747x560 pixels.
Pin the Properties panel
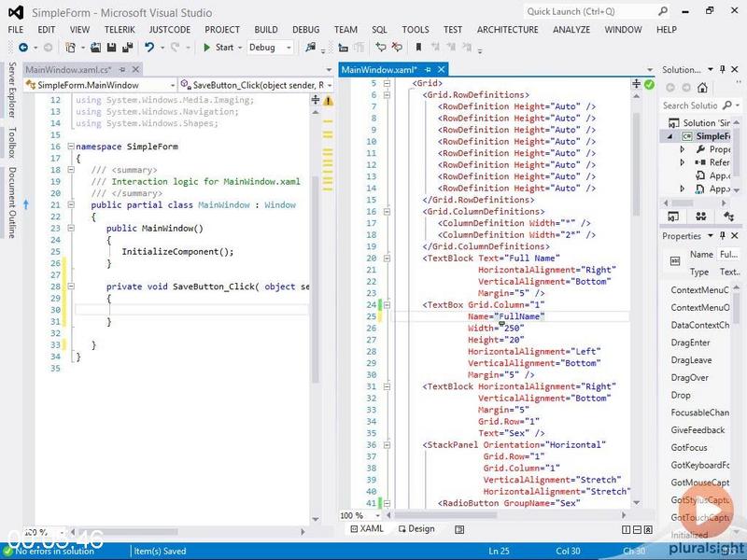(x=722, y=236)
